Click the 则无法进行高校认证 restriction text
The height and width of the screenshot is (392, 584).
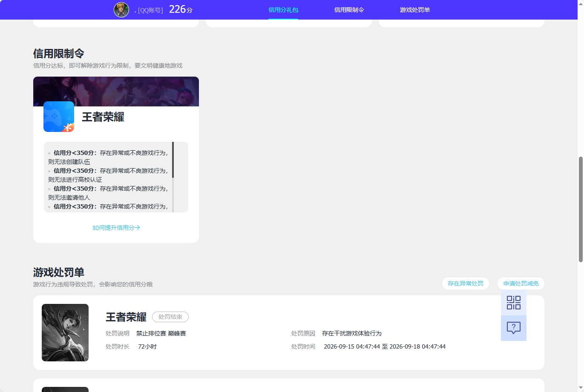tap(75, 180)
